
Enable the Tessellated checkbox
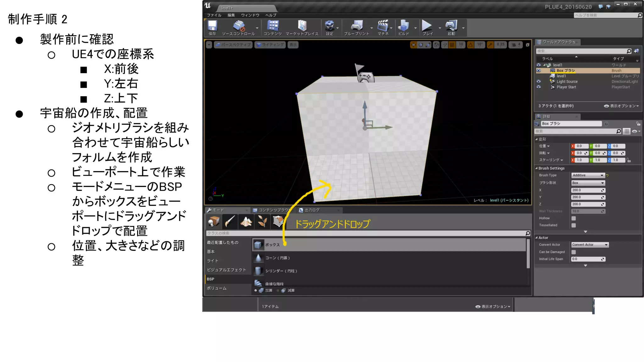click(574, 225)
